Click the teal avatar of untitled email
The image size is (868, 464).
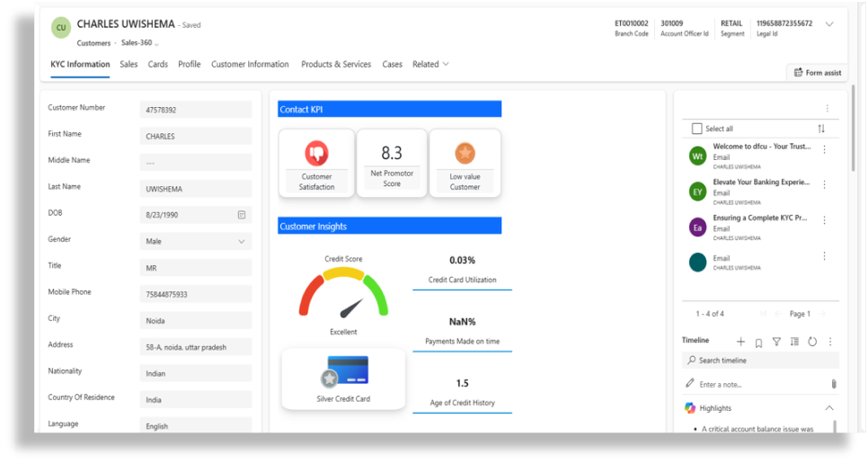click(x=697, y=262)
